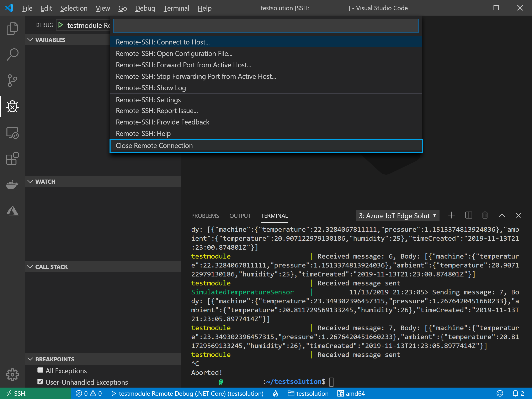The width and height of the screenshot is (532, 399).
Task: Switch to the OUTPUT tab
Action: click(240, 216)
